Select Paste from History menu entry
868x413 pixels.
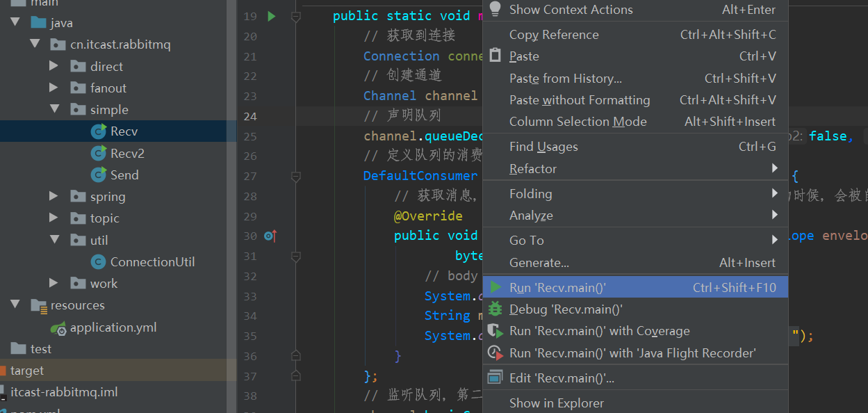635,79
